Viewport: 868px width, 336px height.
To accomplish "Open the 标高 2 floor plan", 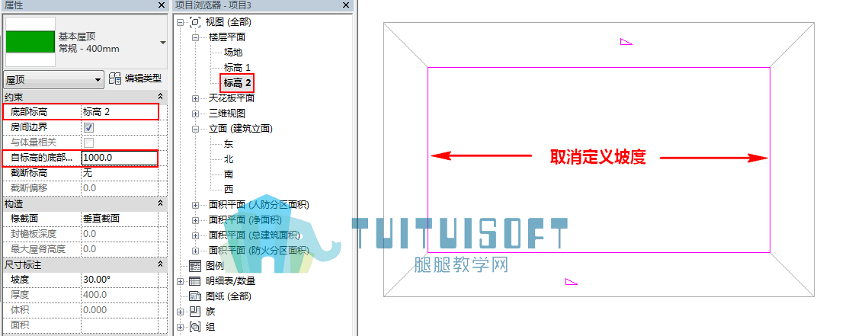I will 238,83.
